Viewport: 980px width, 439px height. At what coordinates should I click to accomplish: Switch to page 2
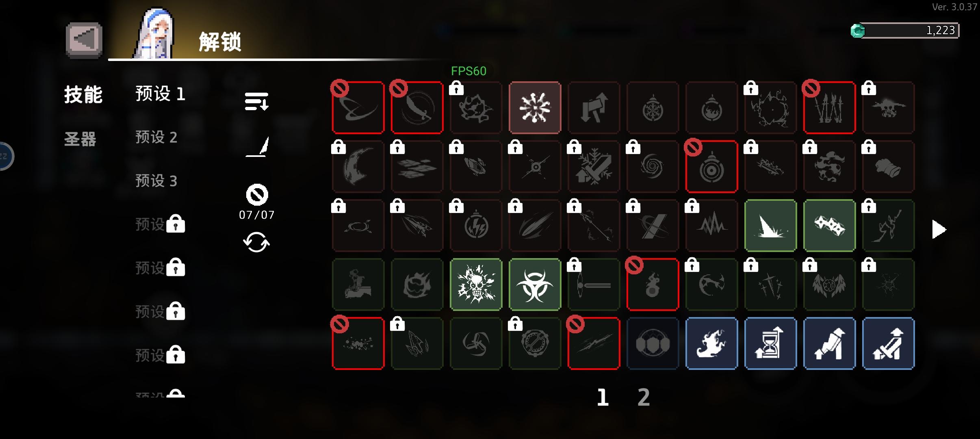coord(644,397)
